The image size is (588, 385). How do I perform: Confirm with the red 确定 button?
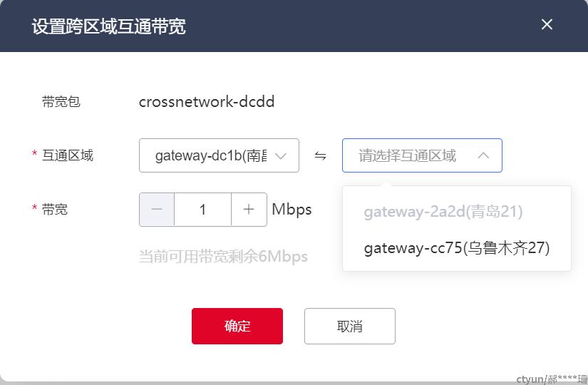click(x=237, y=326)
